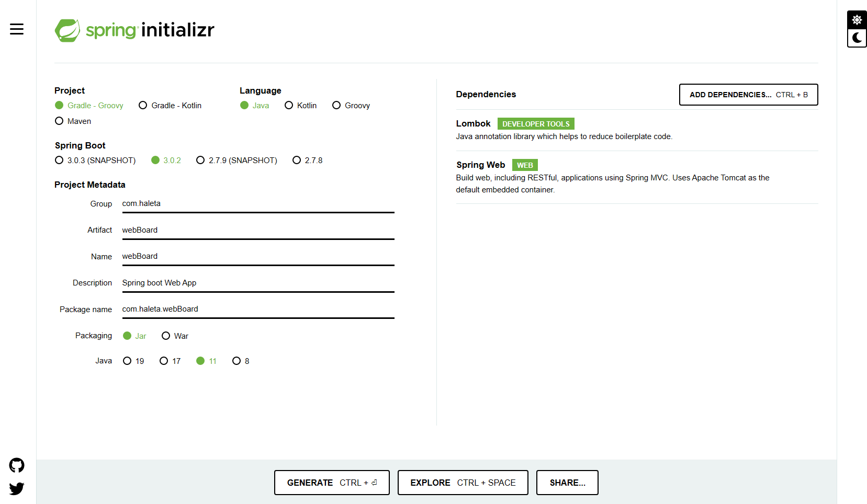This screenshot has width=867, height=504.
Task: Click the Dependencies heading
Action: 486,95
